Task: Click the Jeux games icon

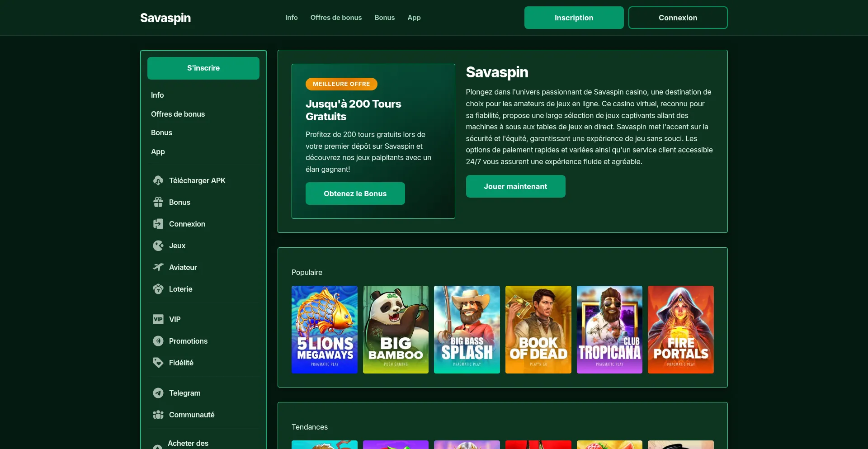Action: 158,246
